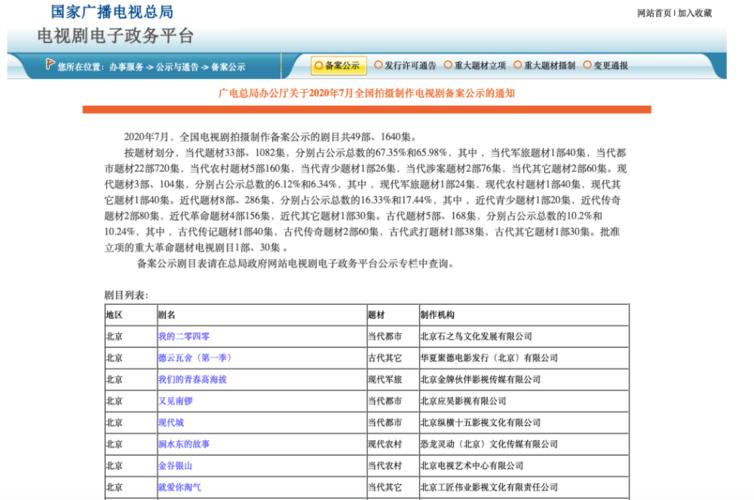
Task: Open the drama link 就爱你淘气
Action: point(179,488)
